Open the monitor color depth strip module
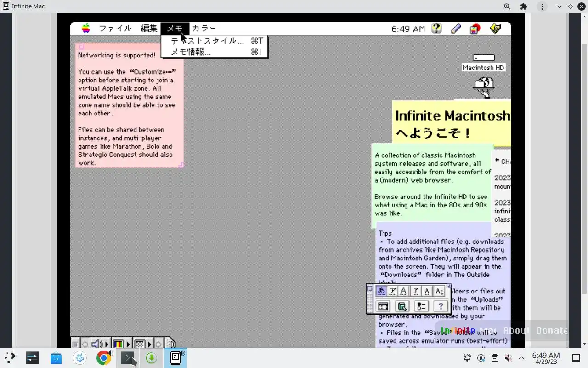Screen dimensions: 588x368 [x=121, y=344]
